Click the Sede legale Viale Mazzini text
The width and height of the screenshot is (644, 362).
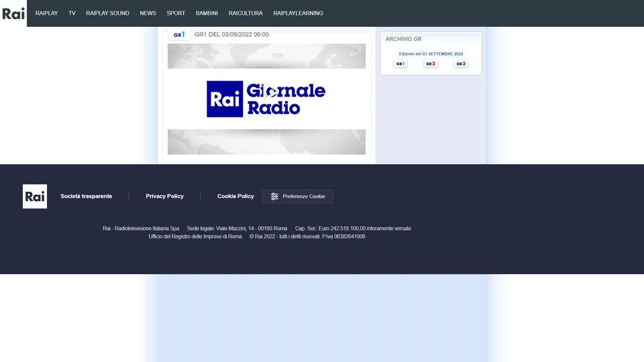(x=237, y=228)
